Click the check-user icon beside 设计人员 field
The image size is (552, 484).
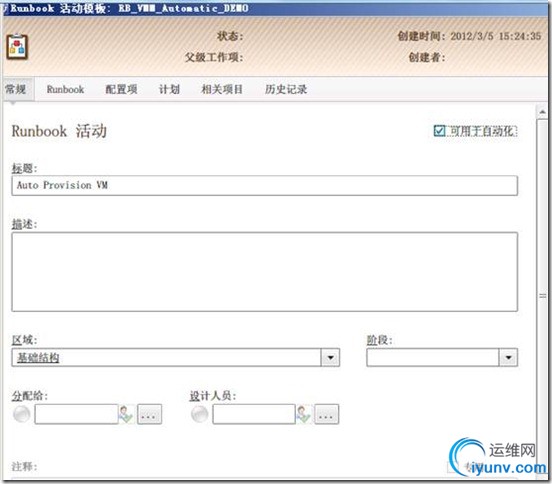tap(303, 414)
